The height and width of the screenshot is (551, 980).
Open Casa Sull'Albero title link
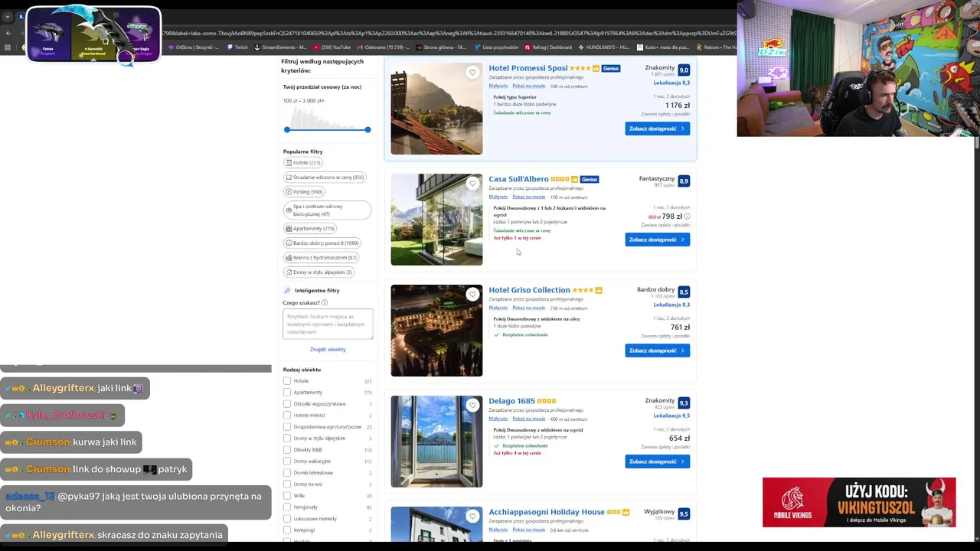(x=518, y=179)
